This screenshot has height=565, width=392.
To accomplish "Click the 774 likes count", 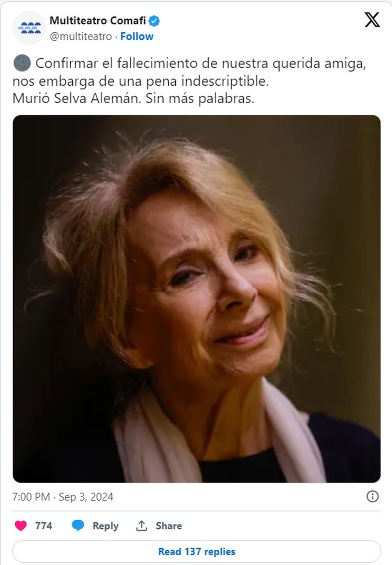I will point(44,525).
